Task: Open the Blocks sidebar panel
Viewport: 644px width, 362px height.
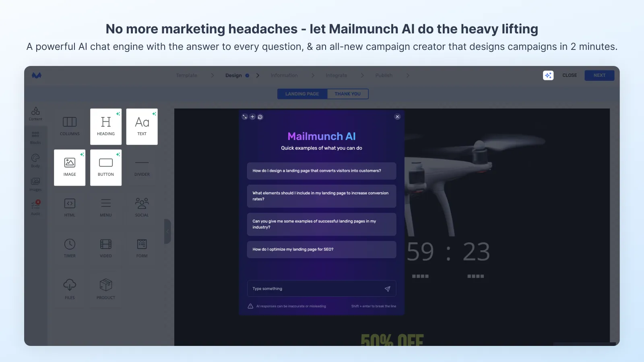Action: tap(35, 137)
